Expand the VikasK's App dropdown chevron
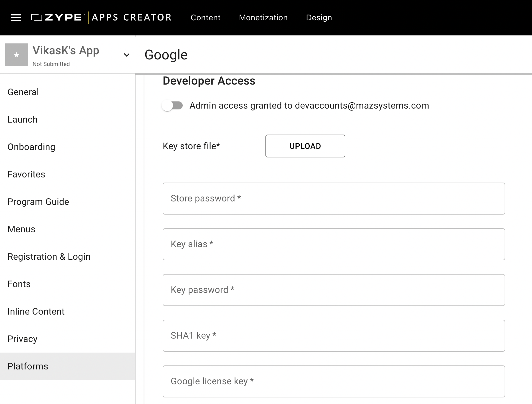Viewport: 532px width, 404px height. coord(127,55)
